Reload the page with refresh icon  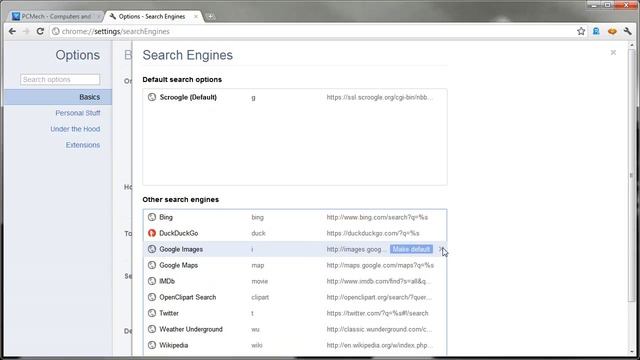point(40,31)
